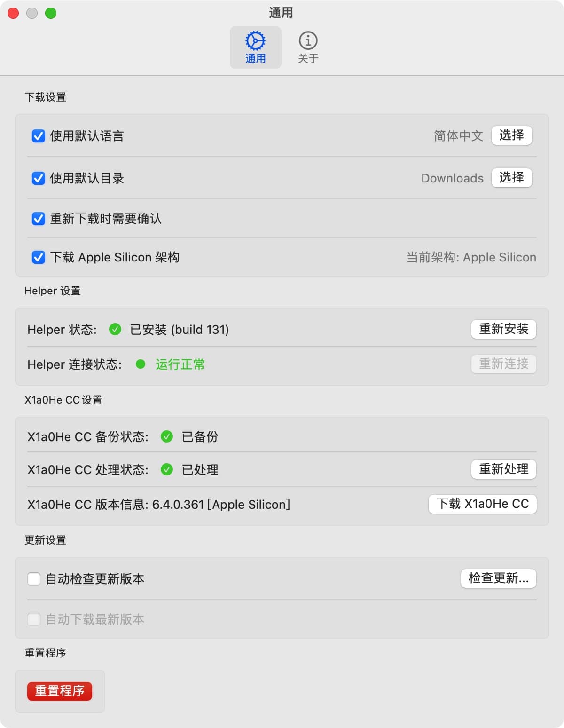Viewport: 564px width, 728px height.
Task: Click the 重新处理 button
Action: (x=503, y=469)
